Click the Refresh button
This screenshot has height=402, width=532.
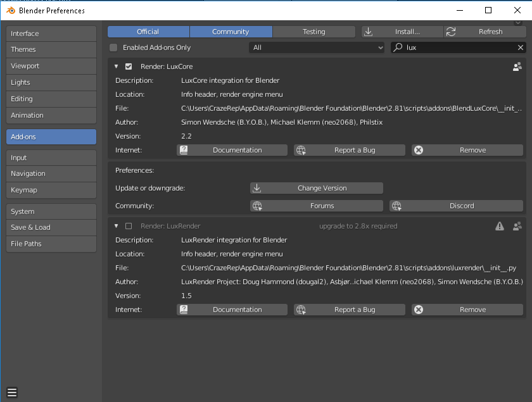tap(485, 32)
